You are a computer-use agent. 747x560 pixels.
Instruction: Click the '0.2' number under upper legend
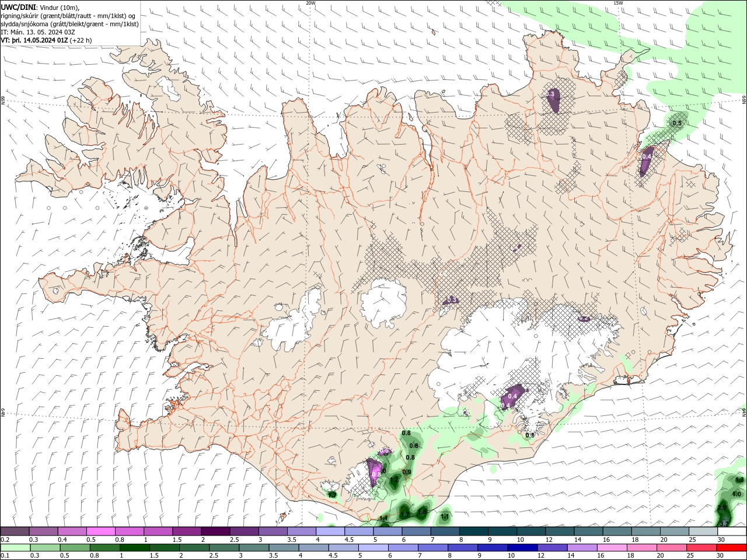coord(4,540)
